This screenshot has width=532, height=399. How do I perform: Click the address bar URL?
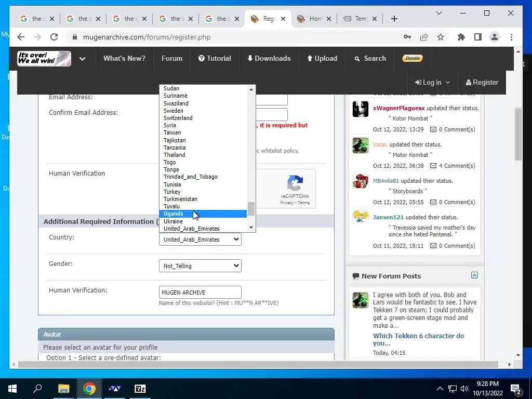[147, 37]
